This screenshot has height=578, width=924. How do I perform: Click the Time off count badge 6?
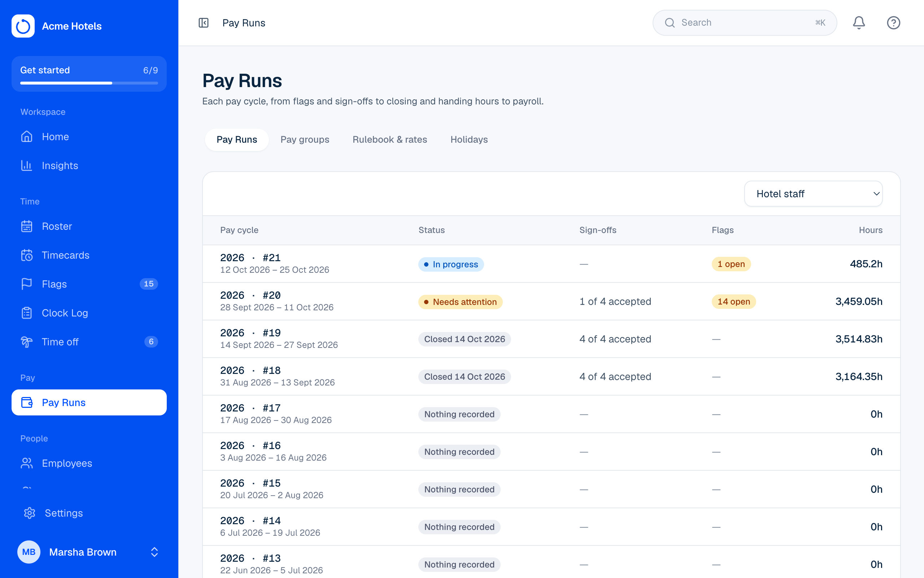[151, 342]
